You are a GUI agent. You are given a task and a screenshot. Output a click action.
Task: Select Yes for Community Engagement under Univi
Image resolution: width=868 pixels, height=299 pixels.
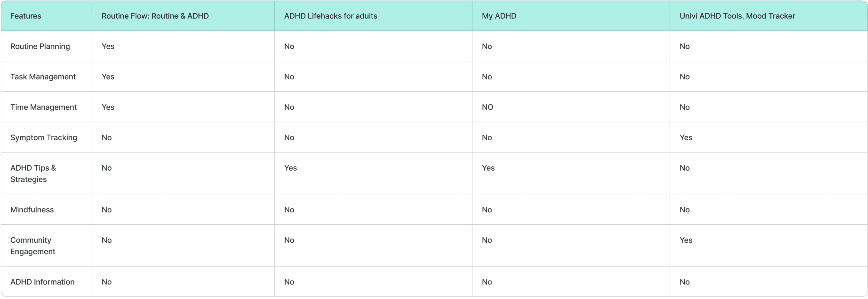coord(686,240)
